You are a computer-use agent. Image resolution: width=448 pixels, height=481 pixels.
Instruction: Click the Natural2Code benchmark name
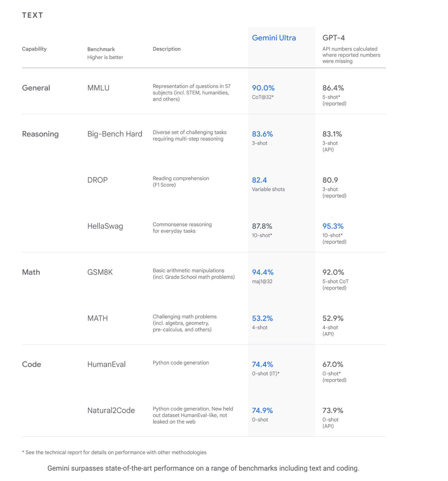[x=111, y=411]
